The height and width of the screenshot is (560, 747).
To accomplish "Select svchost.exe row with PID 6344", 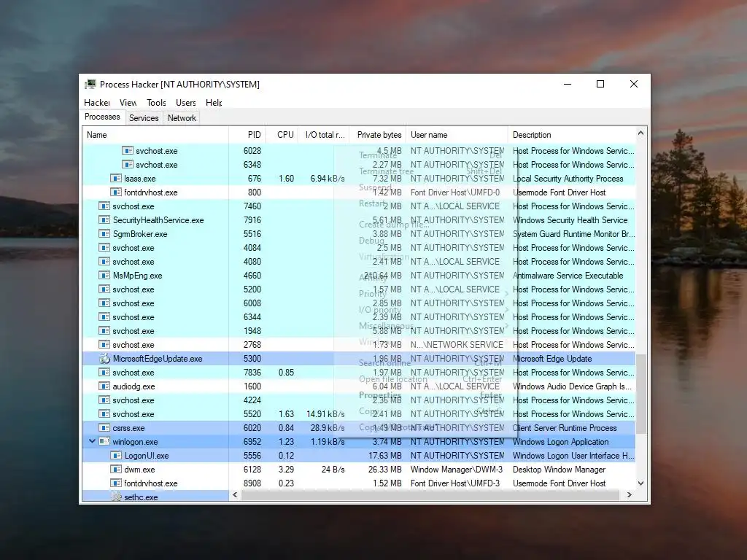I will [x=359, y=316].
